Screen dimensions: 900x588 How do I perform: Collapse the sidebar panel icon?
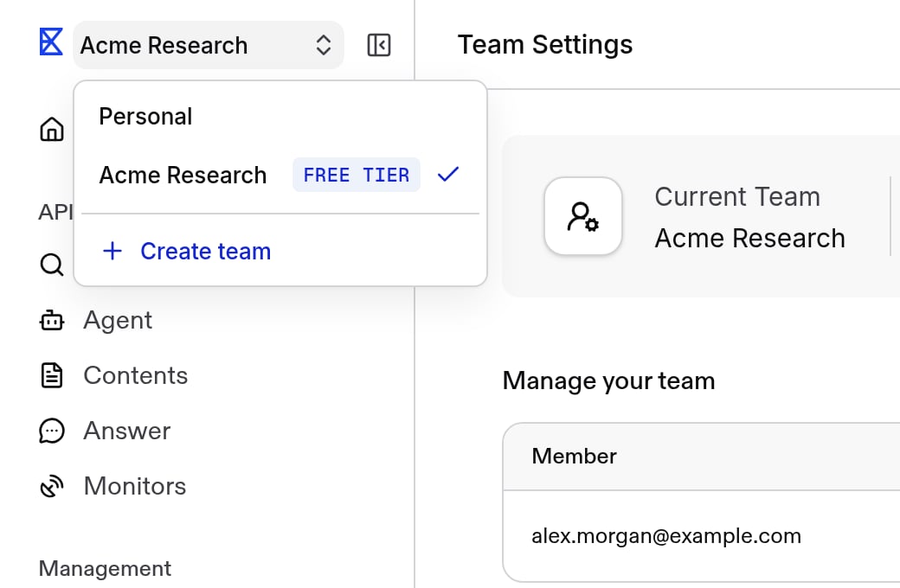click(379, 45)
